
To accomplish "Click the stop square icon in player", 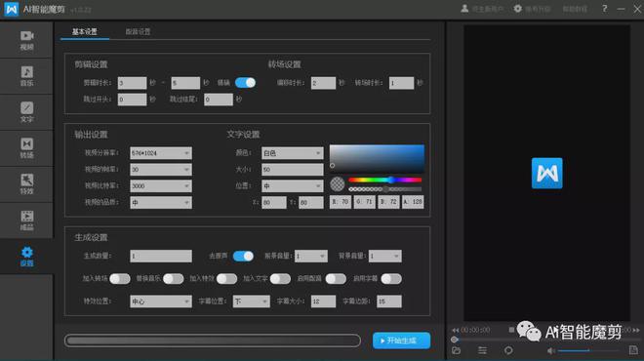I will pos(511,330).
